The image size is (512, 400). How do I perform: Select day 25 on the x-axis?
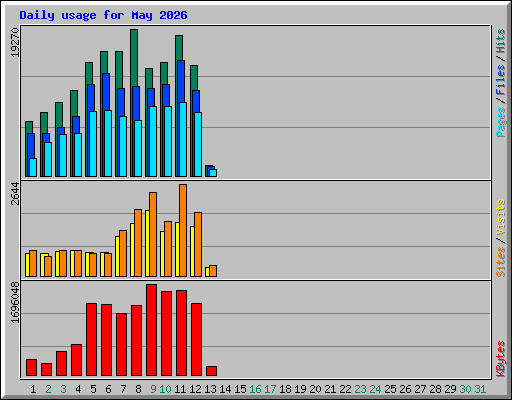(x=390, y=389)
